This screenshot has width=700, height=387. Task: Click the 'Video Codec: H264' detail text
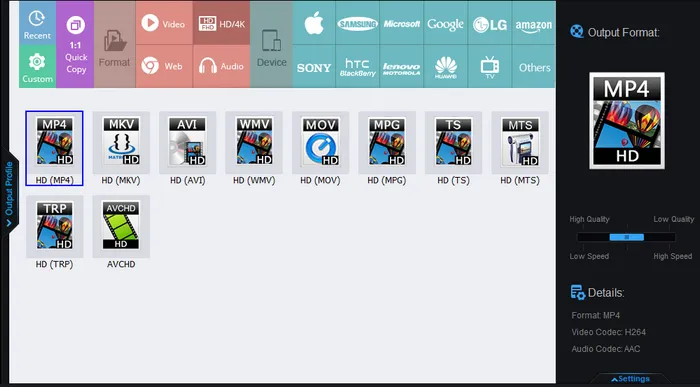click(x=608, y=332)
